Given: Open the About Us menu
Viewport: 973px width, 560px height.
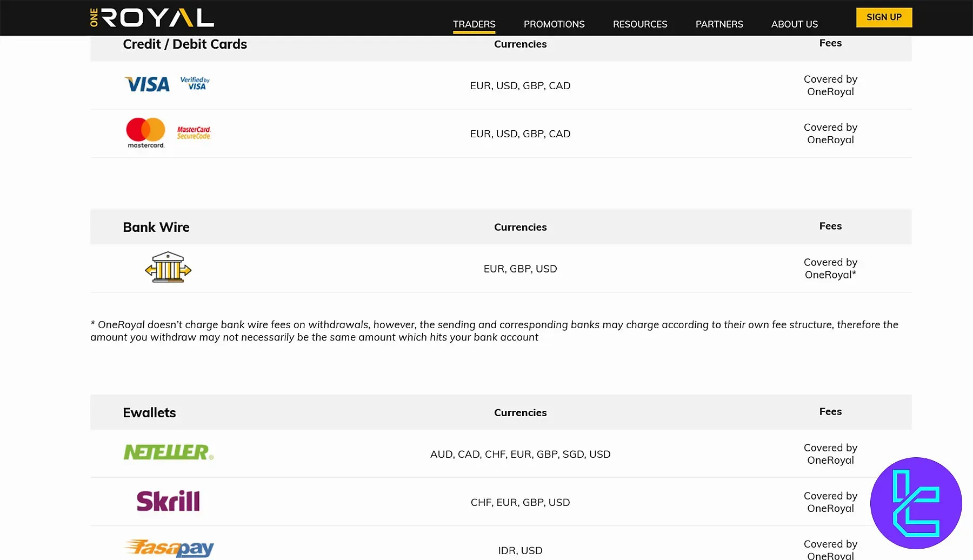Looking at the screenshot, I should click(794, 24).
